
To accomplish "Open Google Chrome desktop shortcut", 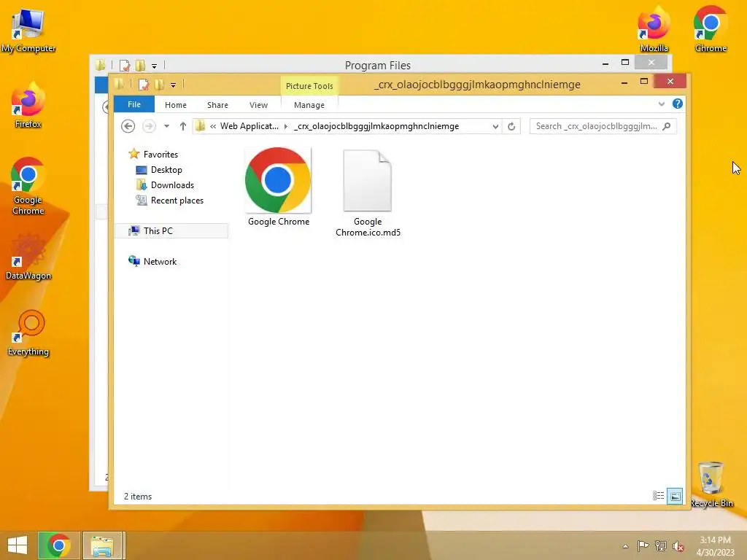I will 28,187.
